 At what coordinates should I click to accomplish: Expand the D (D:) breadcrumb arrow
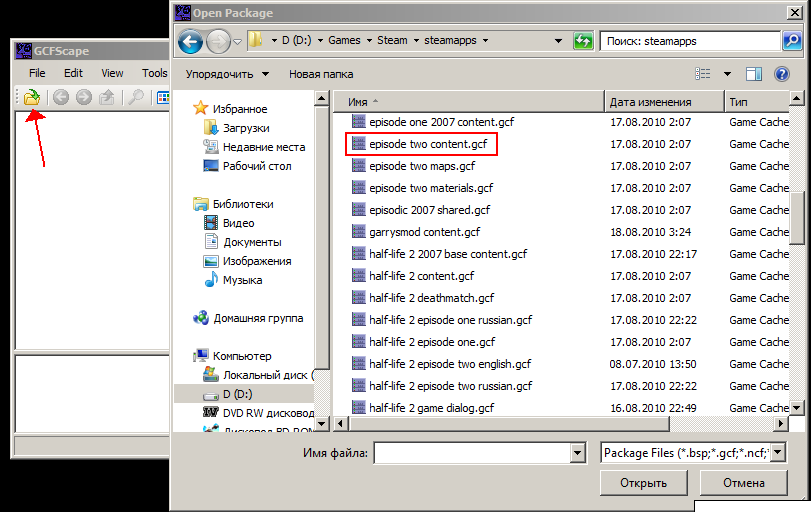pyautogui.click(x=321, y=40)
